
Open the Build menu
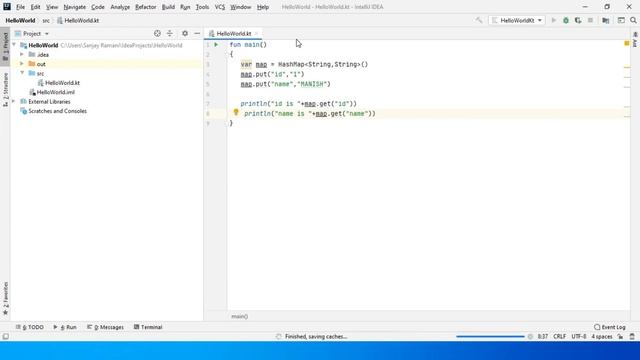coord(168,7)
